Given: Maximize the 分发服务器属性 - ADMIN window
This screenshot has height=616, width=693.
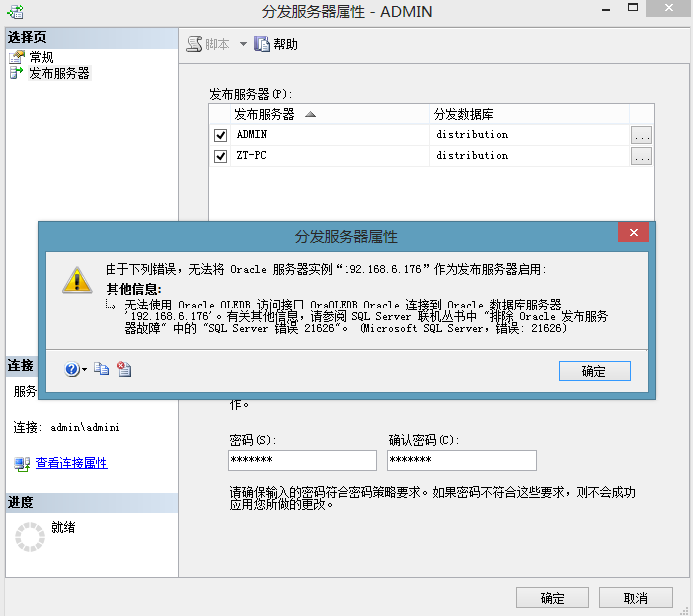Looking at the screenshot, I should pos(633,8).
